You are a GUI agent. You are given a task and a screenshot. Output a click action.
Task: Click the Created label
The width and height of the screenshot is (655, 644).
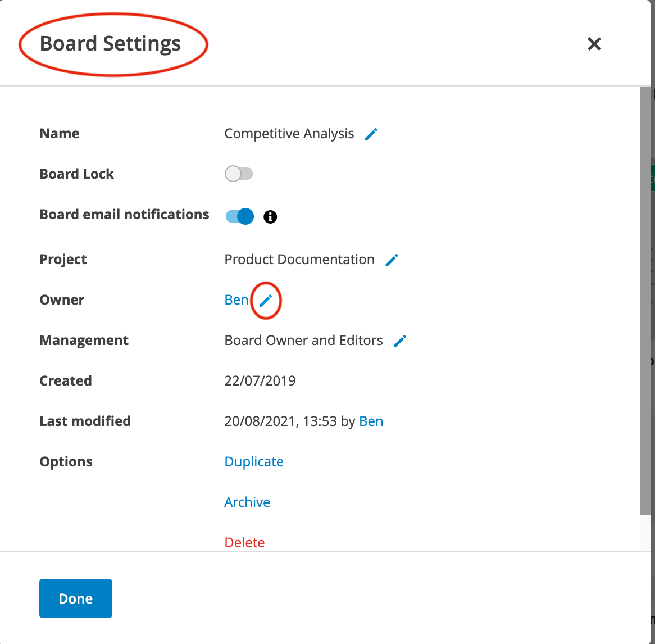[66, 380]
